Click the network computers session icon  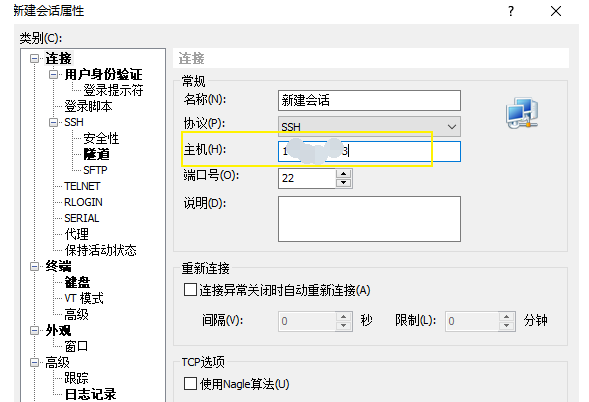tap(522, 113)
